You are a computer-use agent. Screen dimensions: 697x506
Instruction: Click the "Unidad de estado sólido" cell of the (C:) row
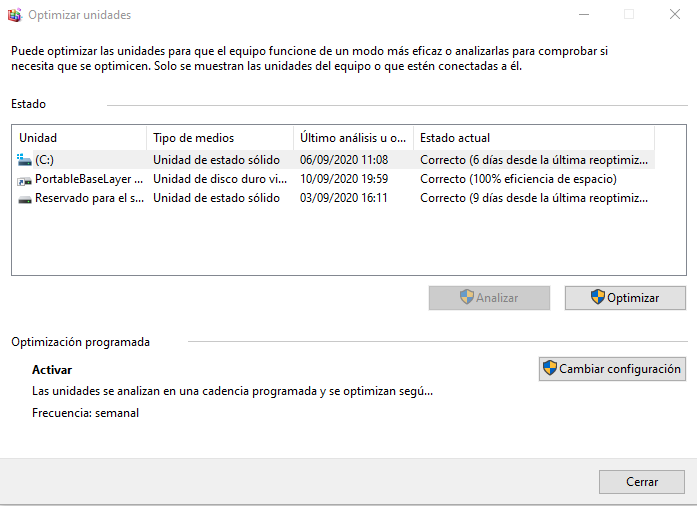(216, 160)
